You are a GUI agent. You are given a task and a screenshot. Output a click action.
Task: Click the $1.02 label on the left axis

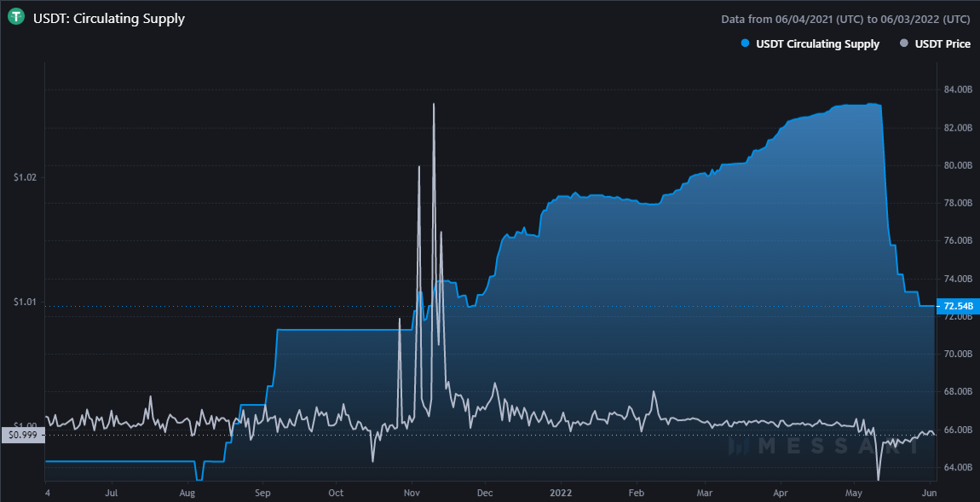tap(23, 177)
